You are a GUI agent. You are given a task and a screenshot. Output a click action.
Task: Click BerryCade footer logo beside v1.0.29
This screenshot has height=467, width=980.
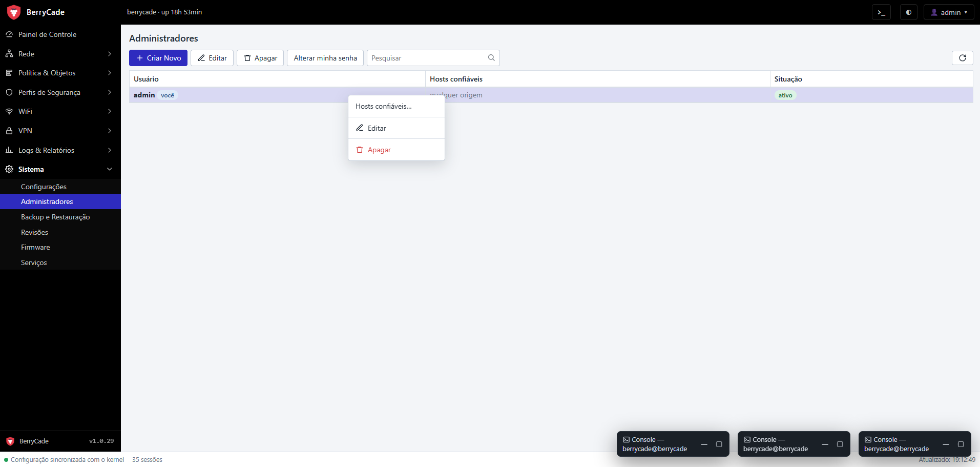point(10,441)
